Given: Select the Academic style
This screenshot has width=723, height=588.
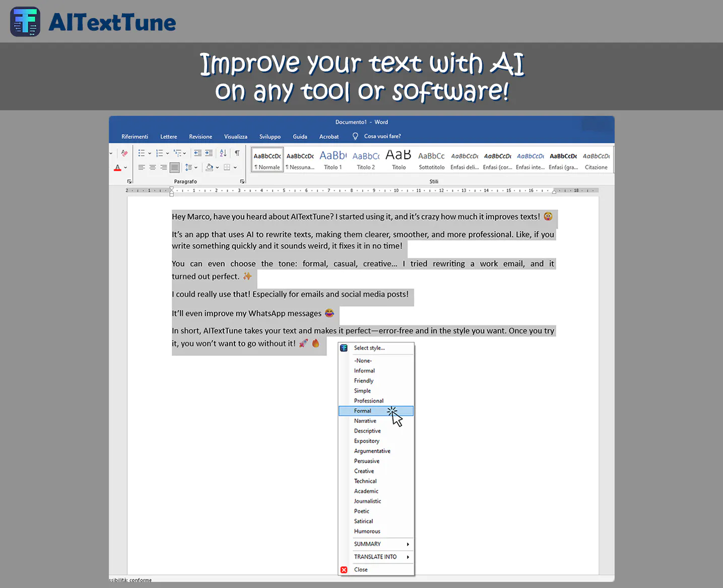Looking at the screenshot, I should 376,491.
